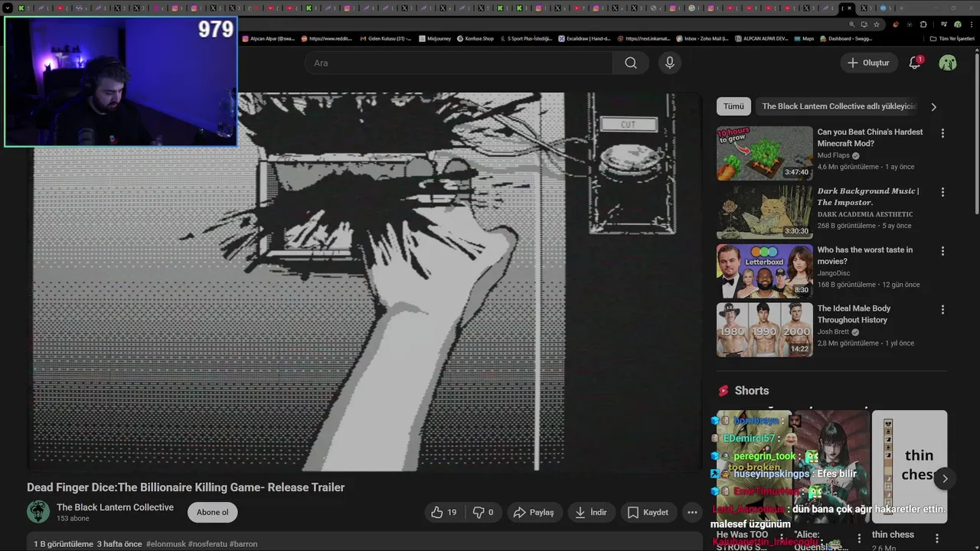Image resolution: width=980 pixels, height=551 pixels.
Task: Download the video with İndir
Action: pyautogui.click(x=591, y=513)
